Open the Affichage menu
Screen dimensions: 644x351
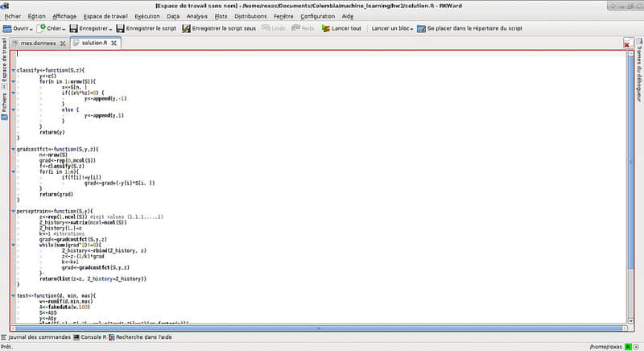[64, 16]
